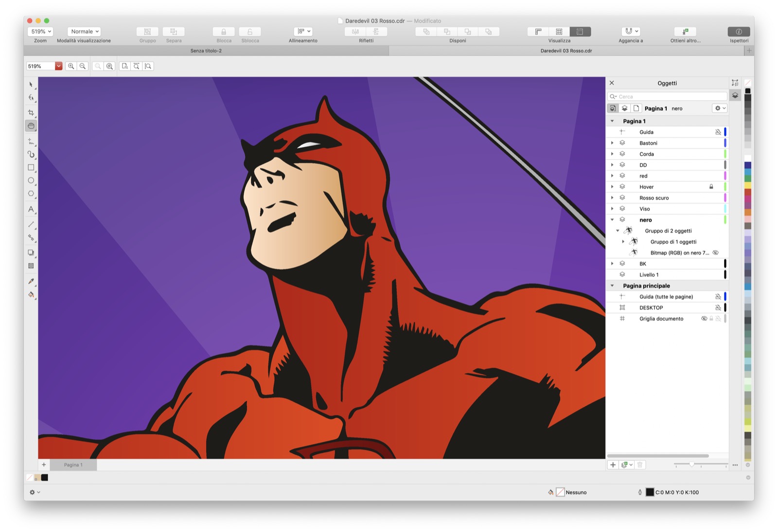Click the Cerca search field
778x532 pixels.
coord(667,97)
